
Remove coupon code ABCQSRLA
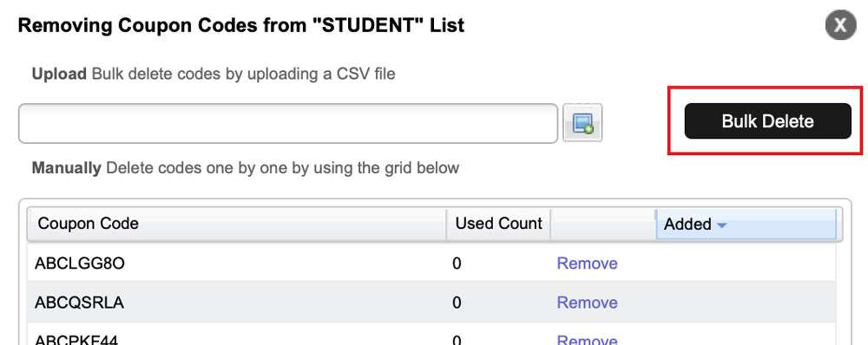pyautogui.click(x=587, y=303)
